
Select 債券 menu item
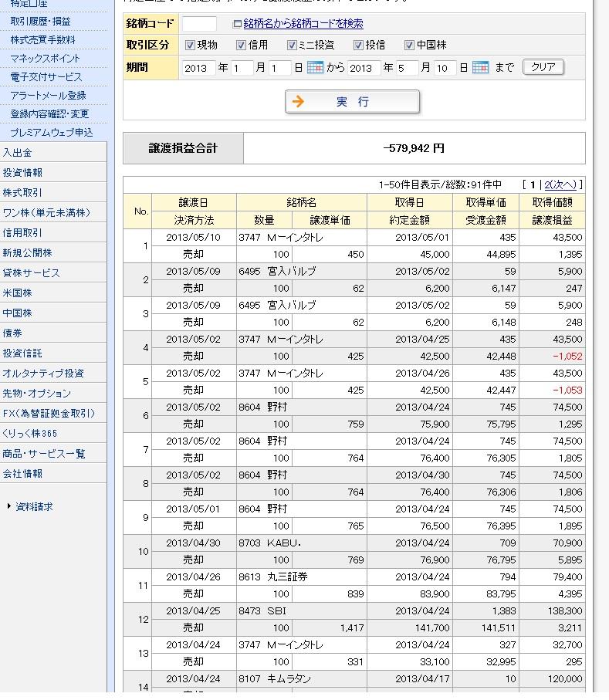point(53,333)
